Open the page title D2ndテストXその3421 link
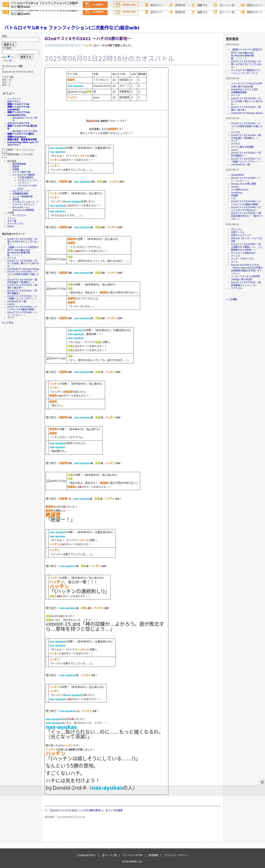The image size is (265, 868). (x=88, y=39)
